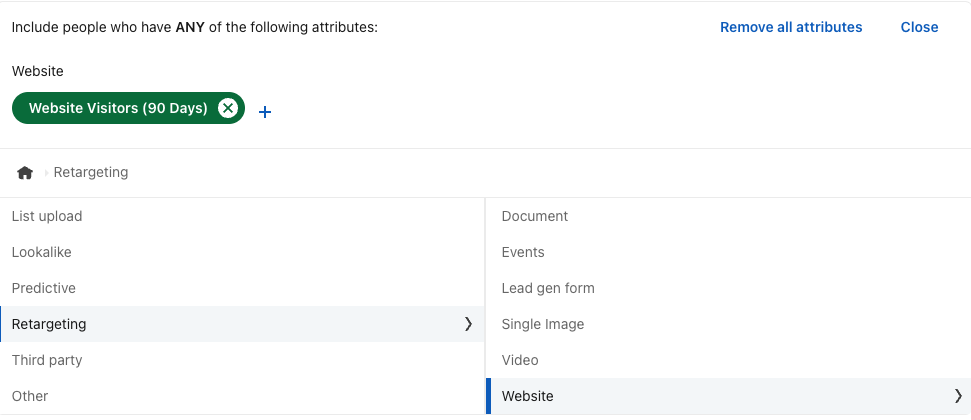Click the Website Visitors (90 Days) tag label
This screenshot has height=420, width=971.
pos(118,108)
